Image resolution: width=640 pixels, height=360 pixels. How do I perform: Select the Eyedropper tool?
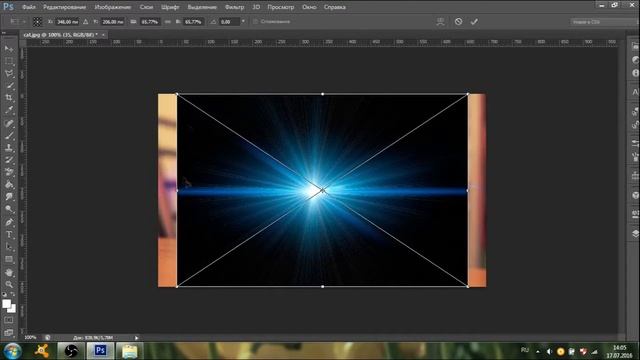pyautogui.click(x=9, y=110)
